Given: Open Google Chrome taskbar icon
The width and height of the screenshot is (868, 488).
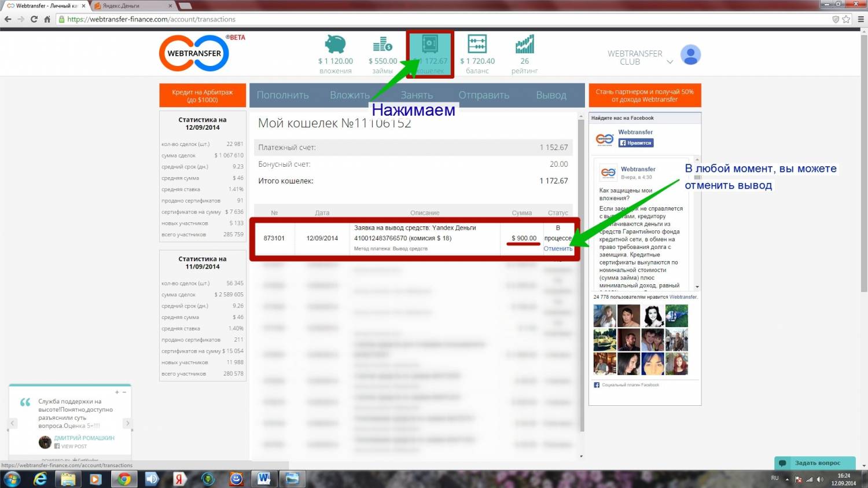Looking at the screenshot, I should (x=124, y=479).
